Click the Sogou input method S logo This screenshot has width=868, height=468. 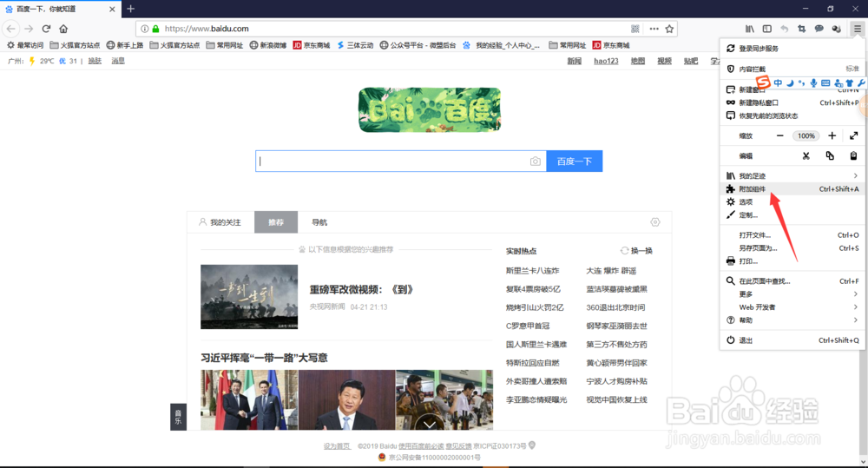(x=763, y=82)
